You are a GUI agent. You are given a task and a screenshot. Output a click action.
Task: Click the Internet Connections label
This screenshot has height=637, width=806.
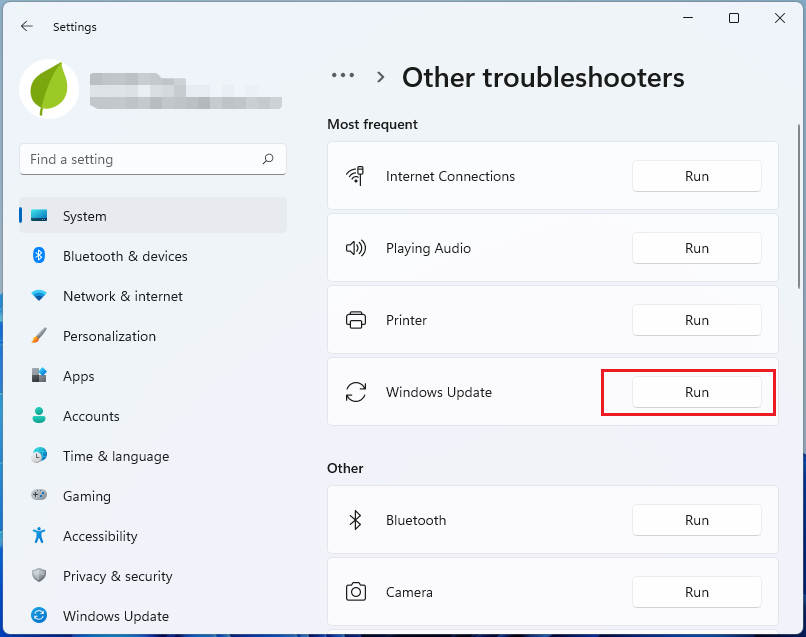pos(450,176)
